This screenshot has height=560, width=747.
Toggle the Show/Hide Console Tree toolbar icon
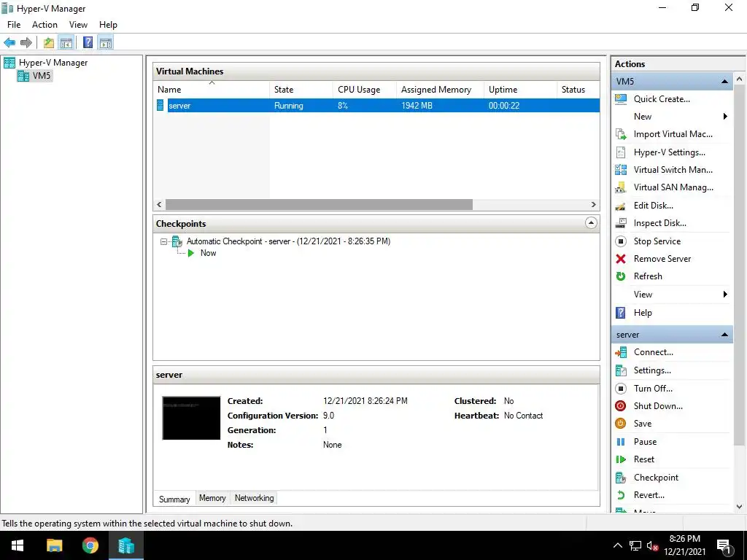(x=66, y=43)
